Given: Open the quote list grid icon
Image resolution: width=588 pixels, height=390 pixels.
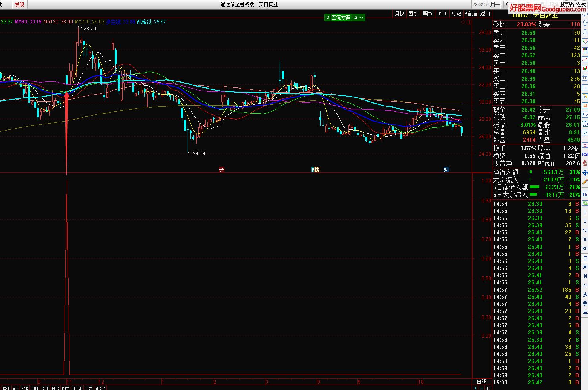Looking at the screenshot, I should click(x=585, y=50).
